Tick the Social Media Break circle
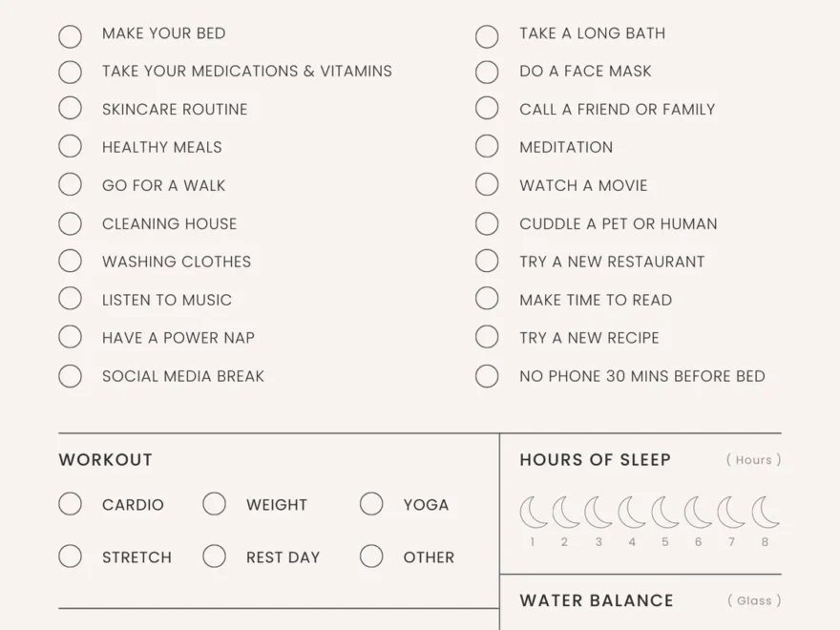The image size is (840, 630). 70,375
